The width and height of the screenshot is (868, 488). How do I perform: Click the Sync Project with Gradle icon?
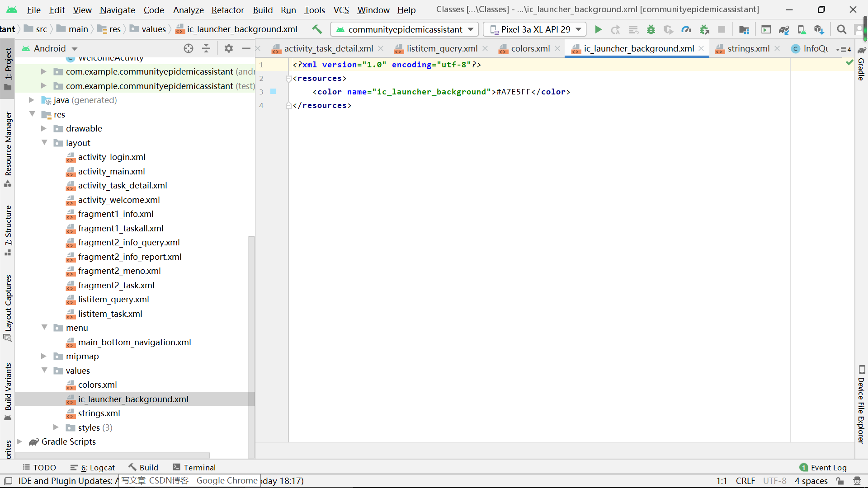pyautogui.click(x=783, y=30)
